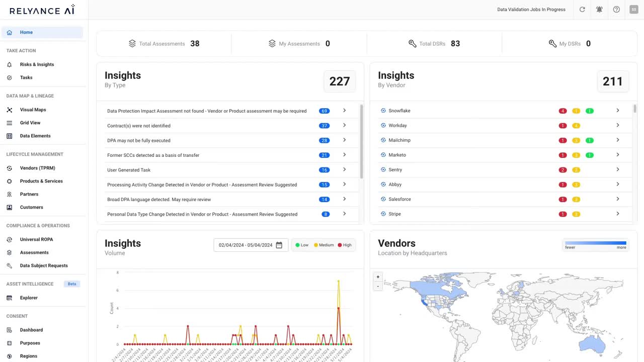Viewport: 644px width, 362px height.
Task: Click the Relyance AI logo
Action: 42,10
